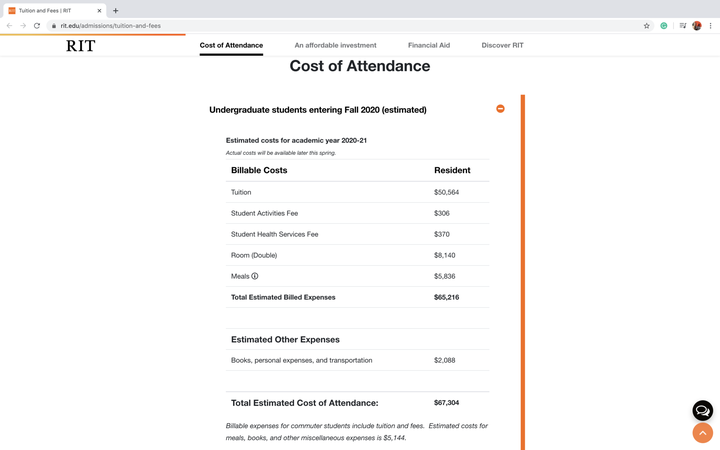Click the browser forward arrow

click(23, 26)
